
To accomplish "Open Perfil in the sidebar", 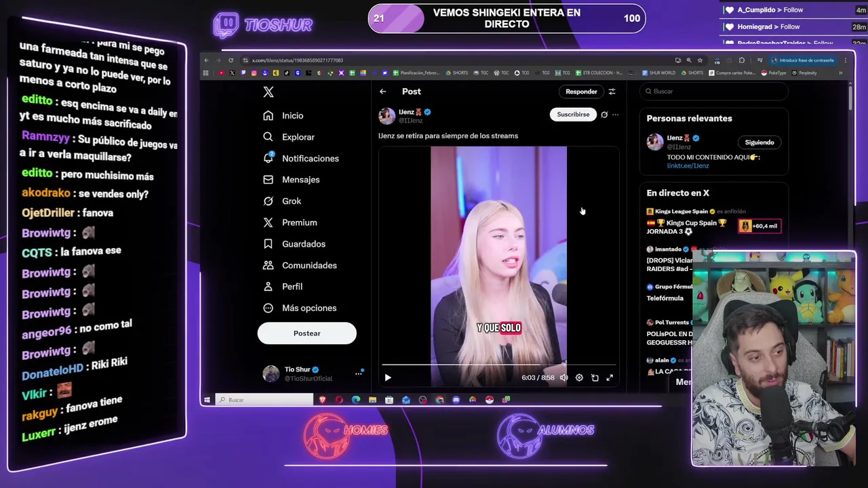I will tap(283, 287).
